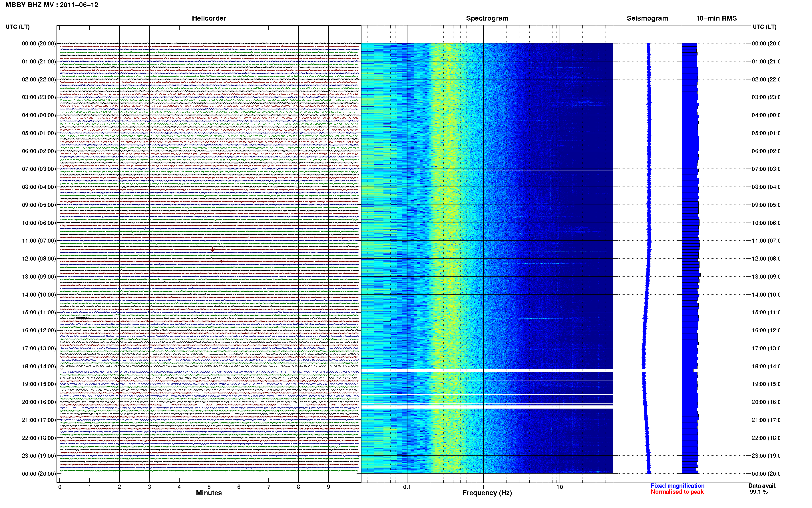The image size is (812, 508).
Task: Click the left time label '23:00 (19:00)'
Action: [x=39, y=456]
